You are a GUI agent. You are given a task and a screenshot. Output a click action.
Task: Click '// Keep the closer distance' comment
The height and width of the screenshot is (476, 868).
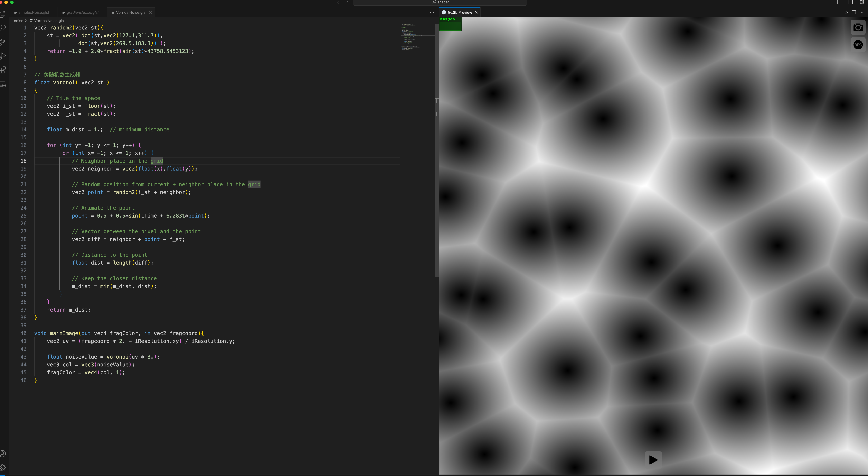point(114,278)
